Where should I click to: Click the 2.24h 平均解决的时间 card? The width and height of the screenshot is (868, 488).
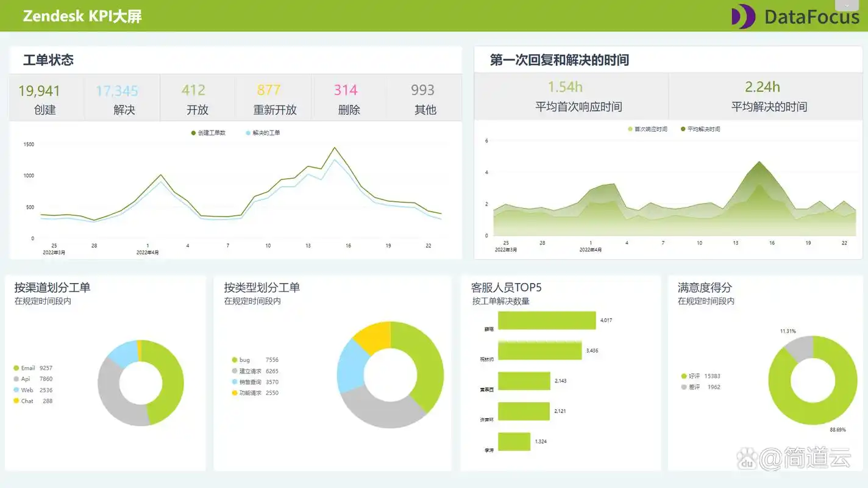tap(766, 96)
